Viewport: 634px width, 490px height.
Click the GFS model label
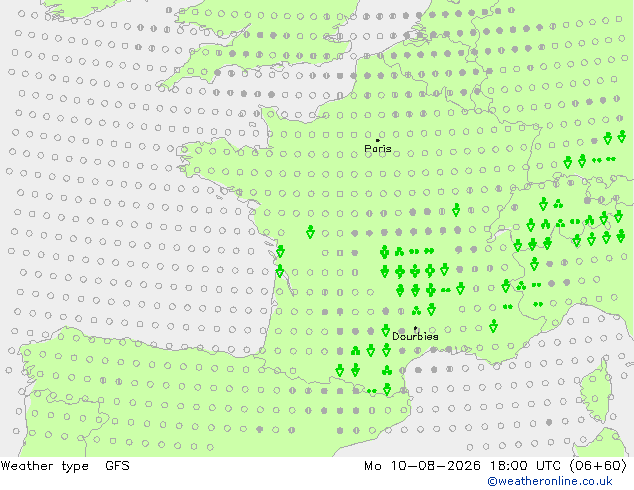117,466
